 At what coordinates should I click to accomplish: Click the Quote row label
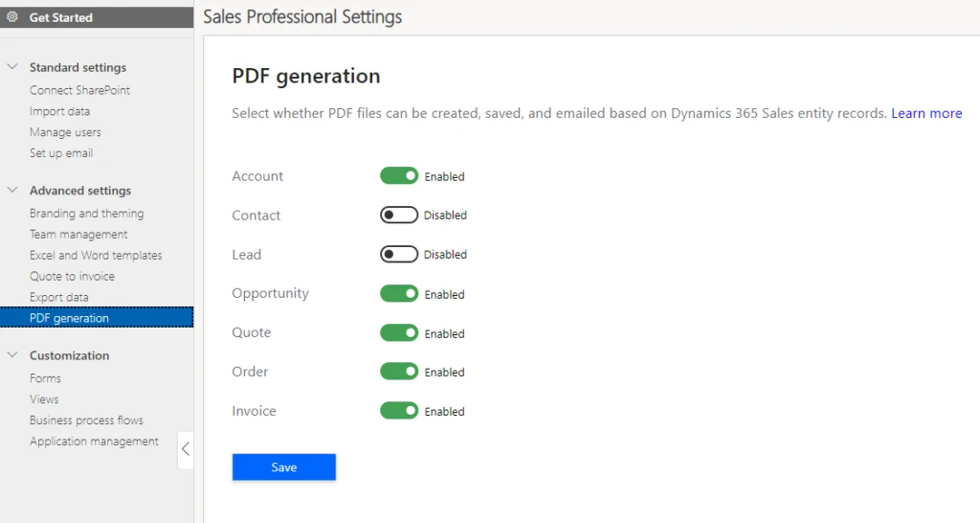tap(252, 332)
